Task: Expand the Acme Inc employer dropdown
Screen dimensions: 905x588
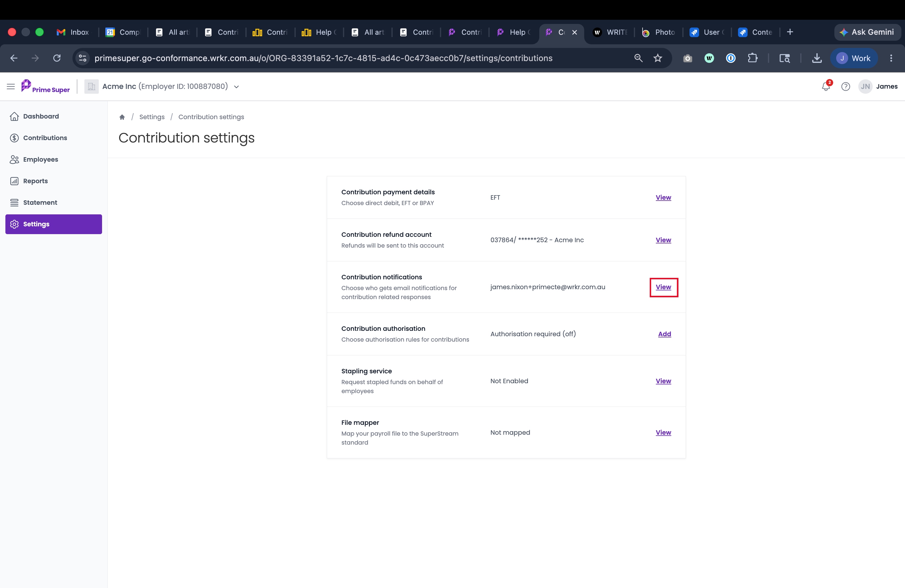Action: coord(236,87)
